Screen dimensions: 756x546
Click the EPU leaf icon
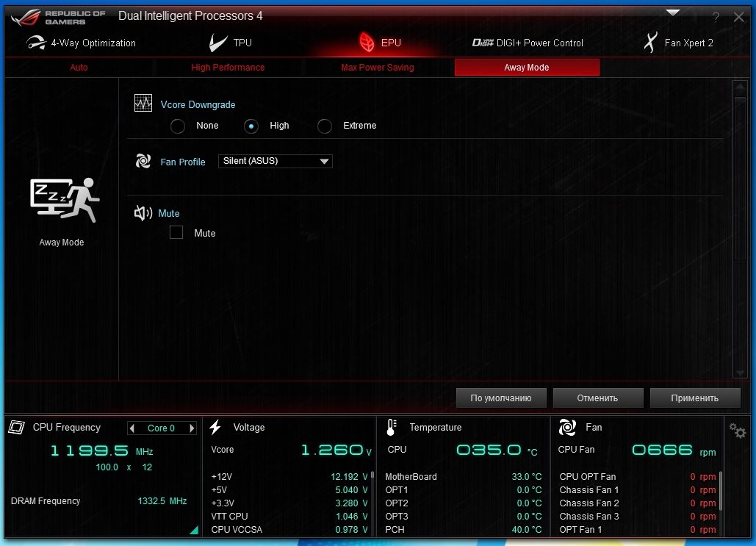click(367, 43)
